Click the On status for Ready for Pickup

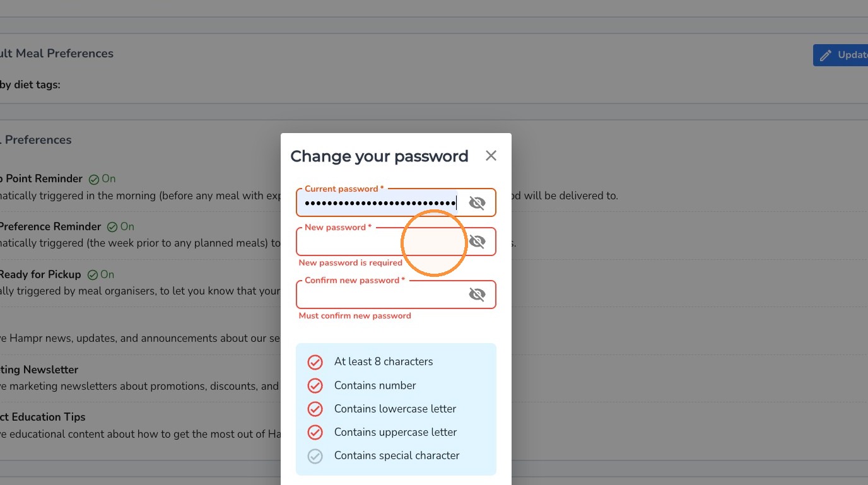pyautogui.click(x=101, y=274)
